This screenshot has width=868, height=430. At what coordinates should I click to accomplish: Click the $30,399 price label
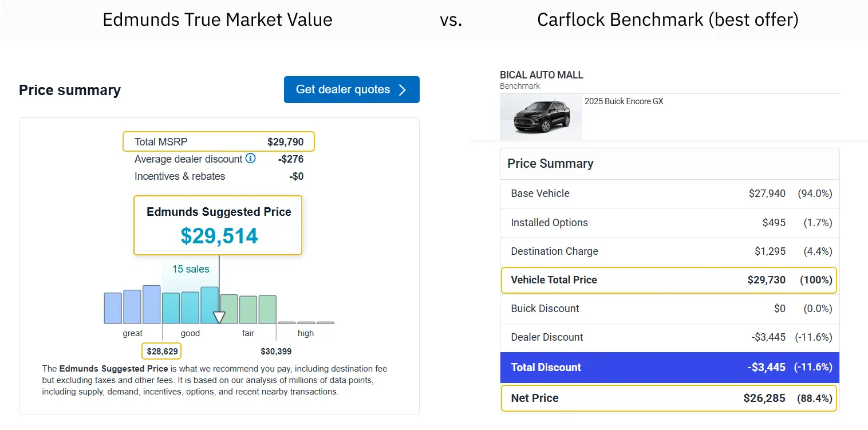(x=279, y=351)
